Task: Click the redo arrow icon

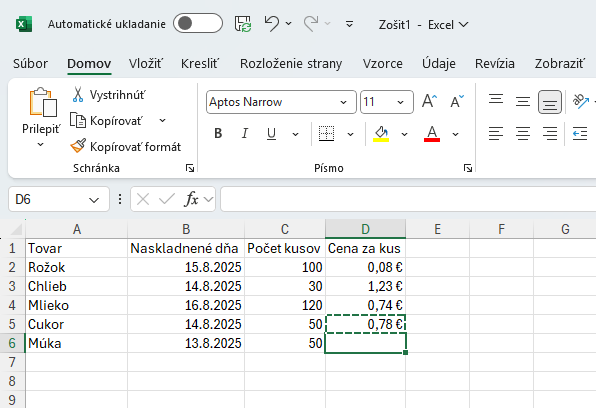Action: (x=311, y=24)
